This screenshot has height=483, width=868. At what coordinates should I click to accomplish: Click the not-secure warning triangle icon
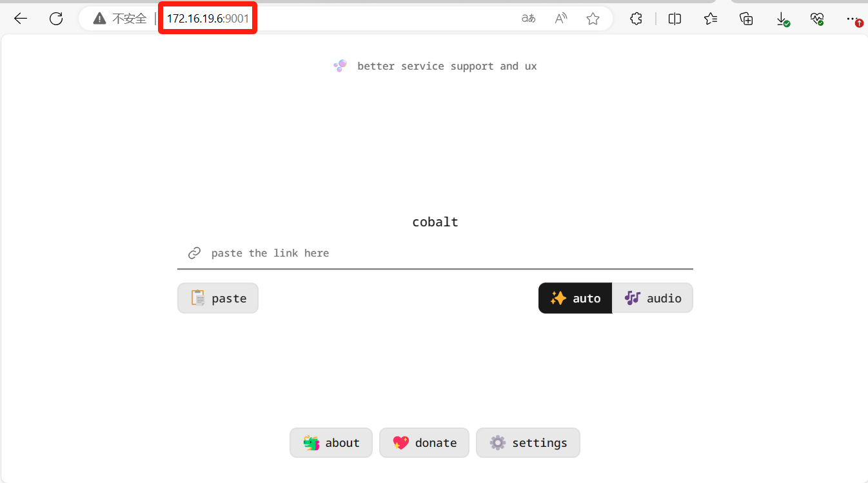(99, 19)
